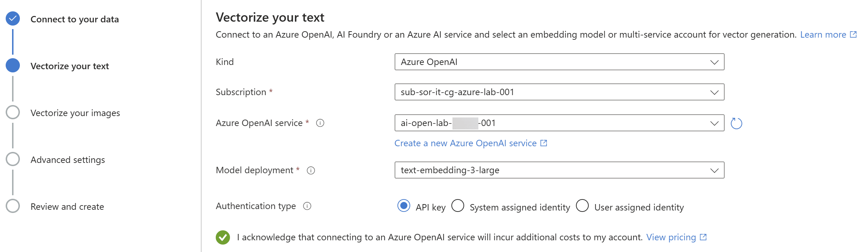
Task: Click the Subscription field label
Action: [x=241, y=92]
